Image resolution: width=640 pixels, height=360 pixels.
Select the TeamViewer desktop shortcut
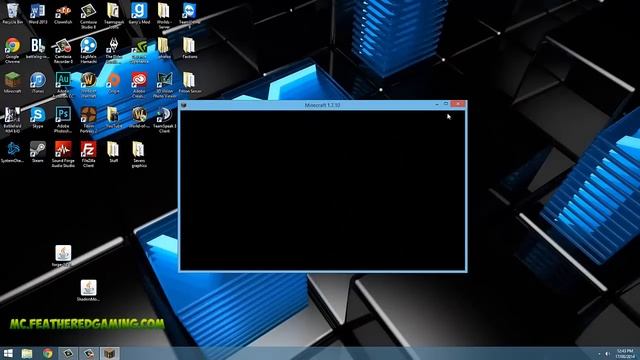click(189, 16)
